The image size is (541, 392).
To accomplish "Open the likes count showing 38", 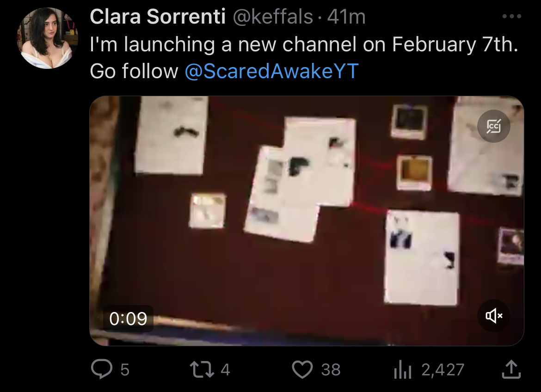I will pyautogui.click(x=331, y=369).
